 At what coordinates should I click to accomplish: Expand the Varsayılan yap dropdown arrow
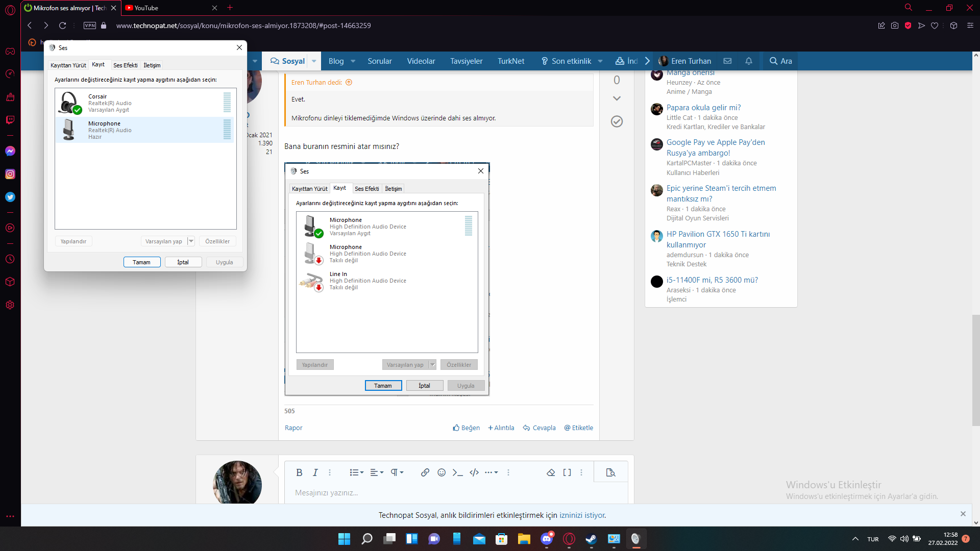[x=191, y=241]
